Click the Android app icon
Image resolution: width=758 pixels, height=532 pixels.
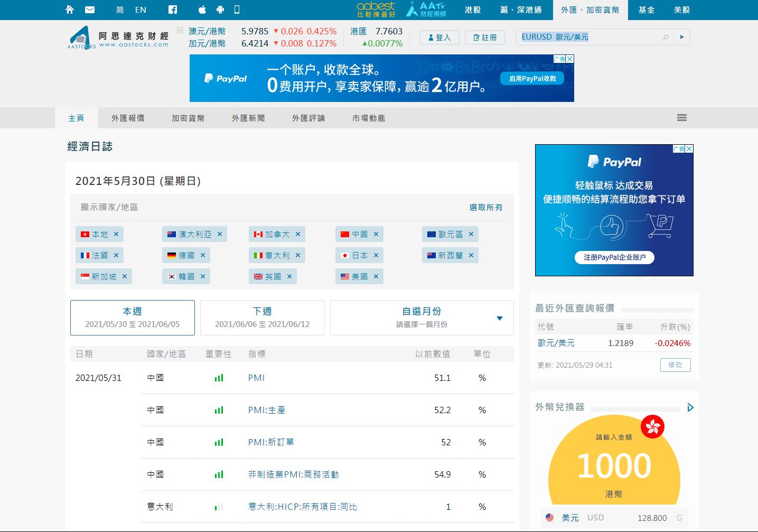220,10
